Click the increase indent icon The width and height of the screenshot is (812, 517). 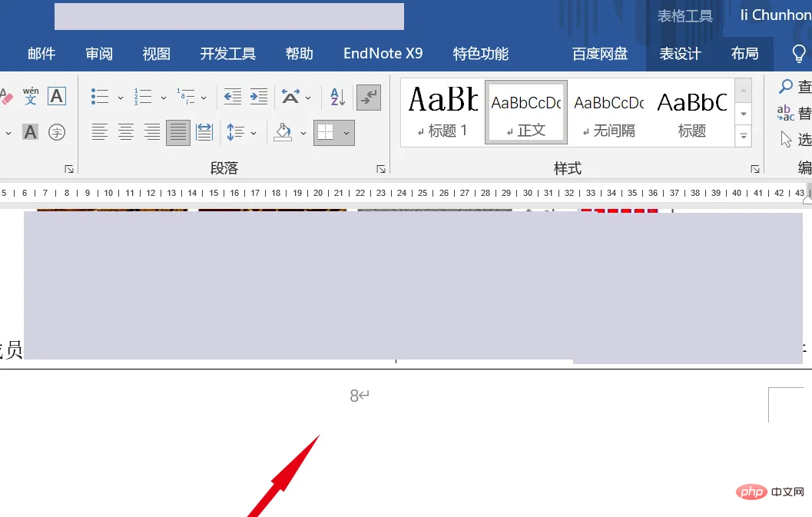tap(259, 97)
